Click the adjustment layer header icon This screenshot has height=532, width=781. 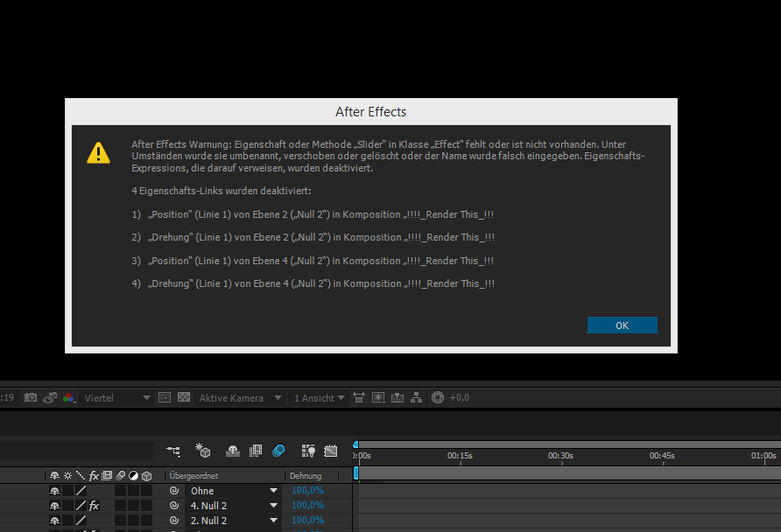133,476
